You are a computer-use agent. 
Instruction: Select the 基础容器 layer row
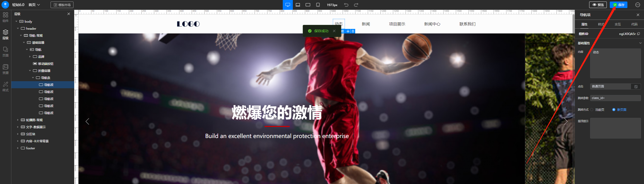(43, 42)
